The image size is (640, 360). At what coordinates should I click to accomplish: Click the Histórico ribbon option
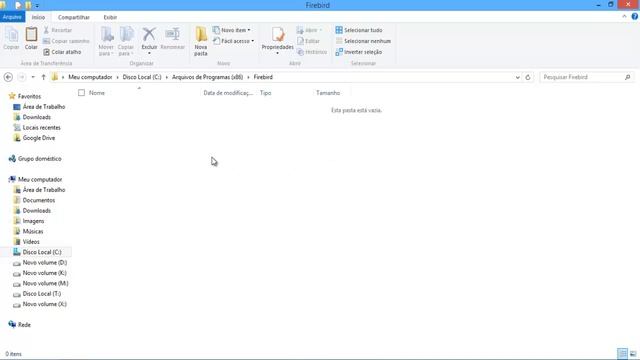tap(312, 52)
